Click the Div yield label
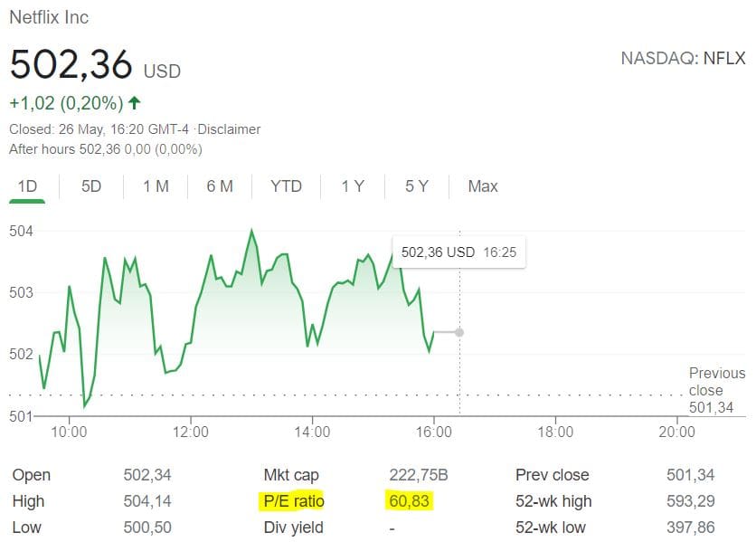The width and height of the screenshot is (756, 542). point(294,528)
